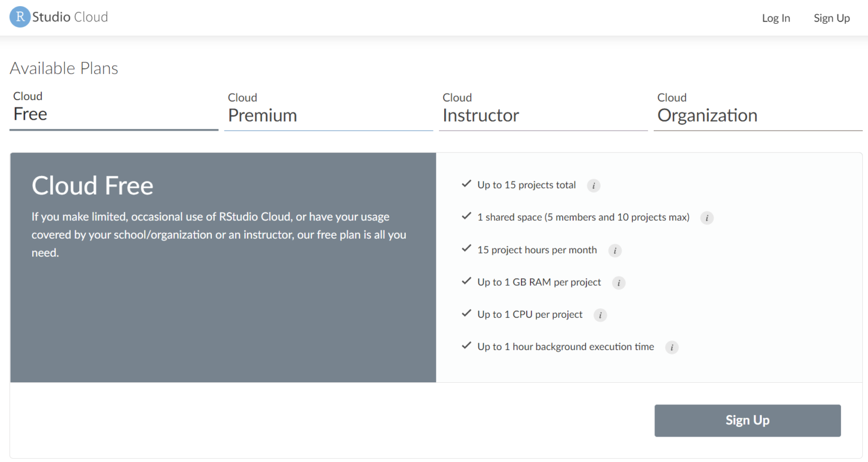This screenshot has width=868, height=462.
Task: Click the Log In link
Action: 776,18
